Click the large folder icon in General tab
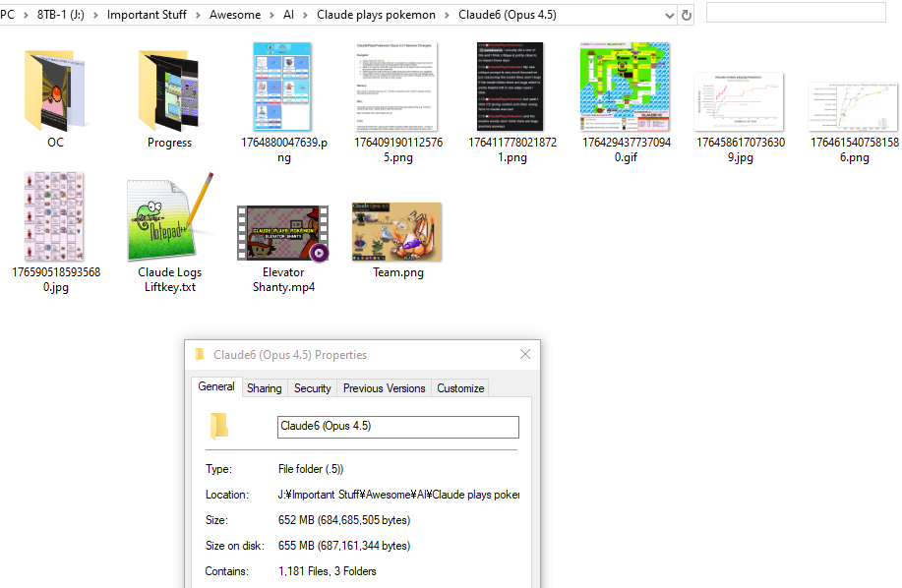This screenshot has height=588, width=902. click(x=219, y=427)
